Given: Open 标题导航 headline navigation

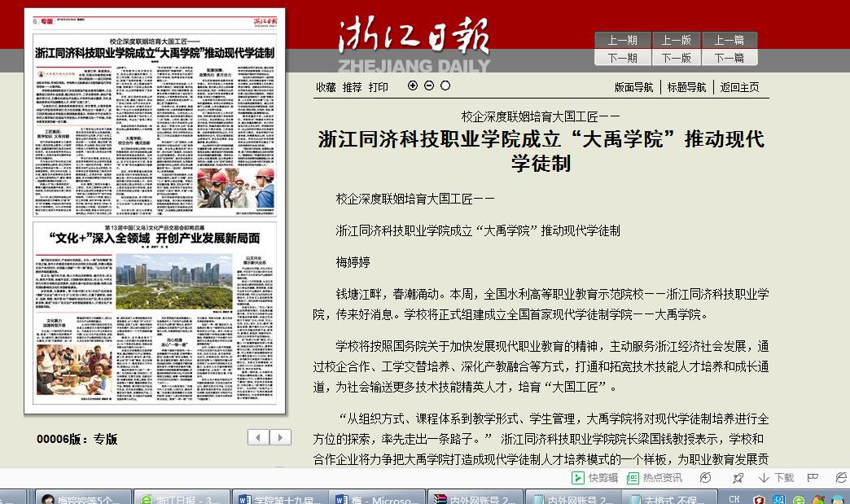Looking at the screenshot, I should [687, 88].
